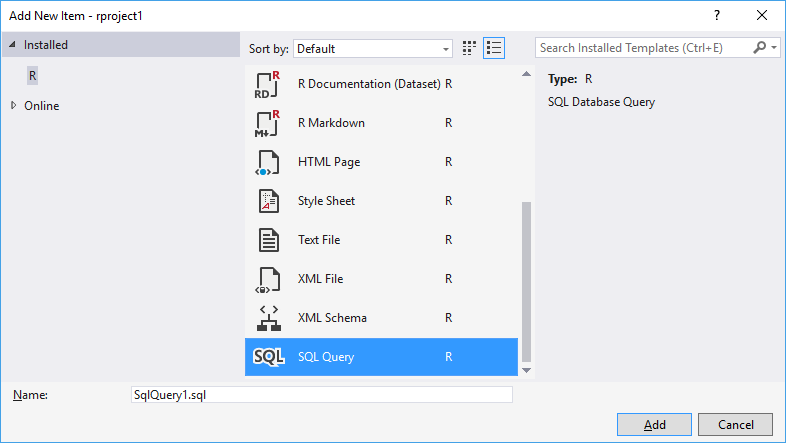Click the SQL Query template icon

269,357
